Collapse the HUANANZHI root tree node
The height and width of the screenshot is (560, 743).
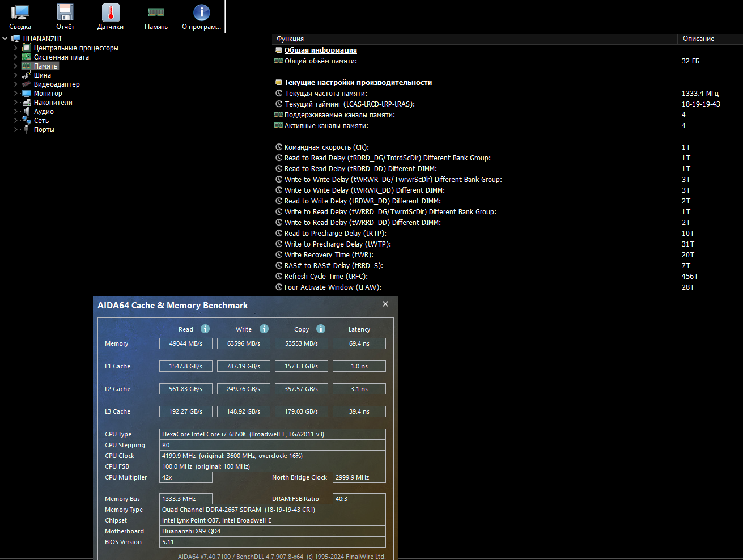[x=5, y=39]
